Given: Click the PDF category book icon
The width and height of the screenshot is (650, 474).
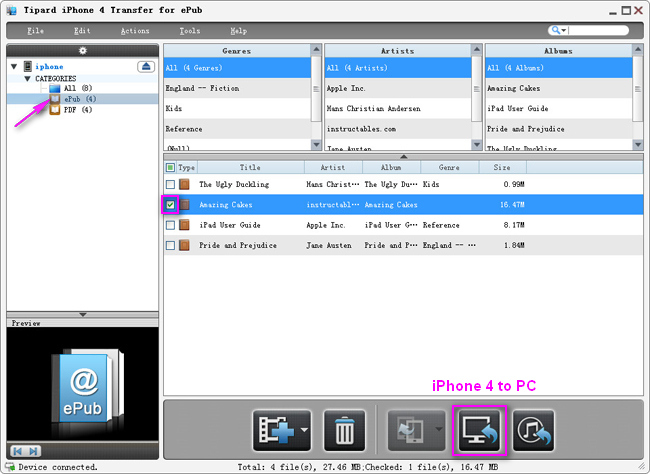Looking at the screenshot, I should 55,109.
